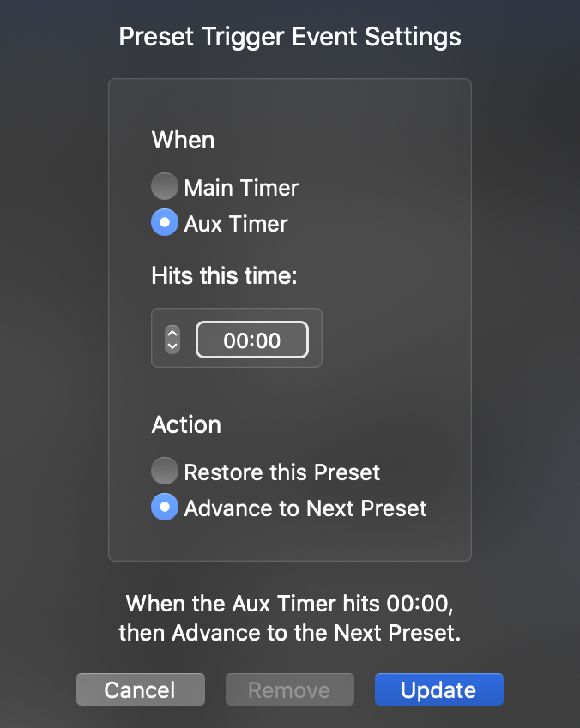This screenshot has width=580, height=728.
Task: Click the "When the Aux Timer hits 00:00" summary line
Action: (x=290, y=603)
